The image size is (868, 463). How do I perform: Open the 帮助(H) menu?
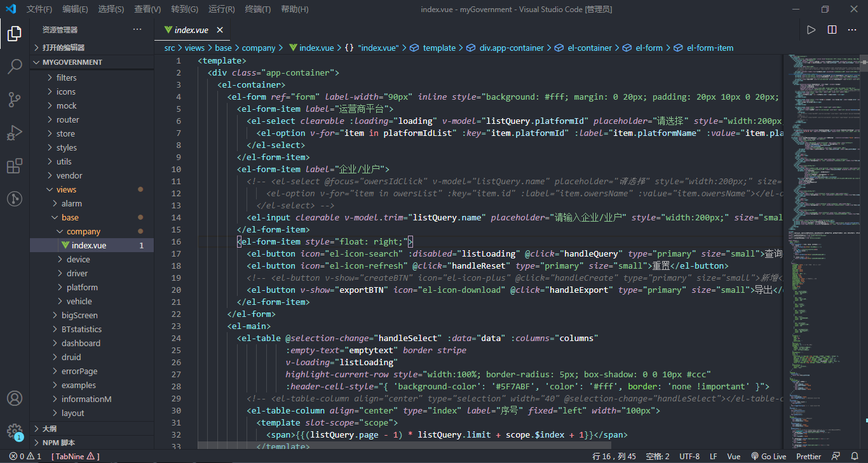coord(294,9)
